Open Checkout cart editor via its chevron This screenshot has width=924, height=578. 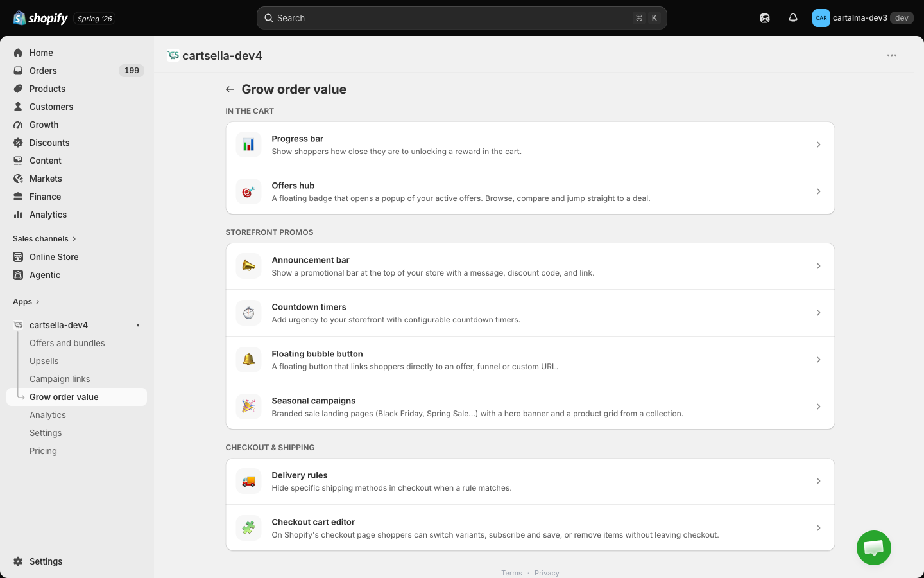818,528
